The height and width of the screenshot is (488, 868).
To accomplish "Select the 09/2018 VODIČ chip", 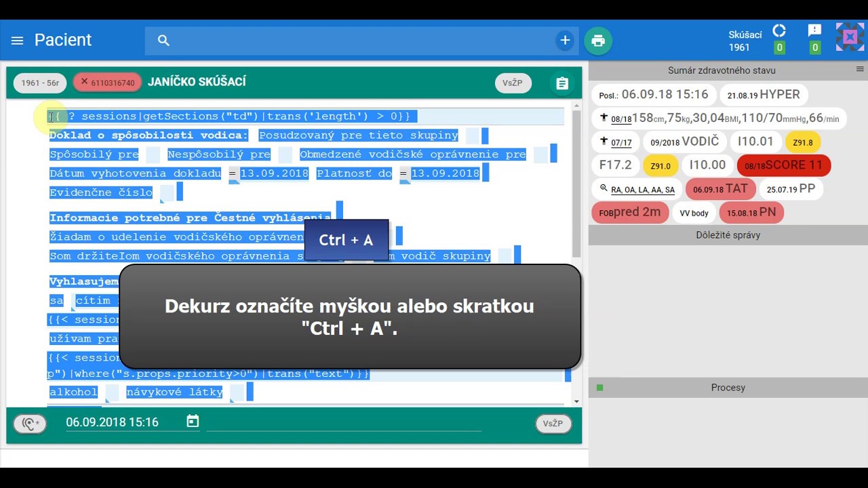I will [x=684, y=142].
